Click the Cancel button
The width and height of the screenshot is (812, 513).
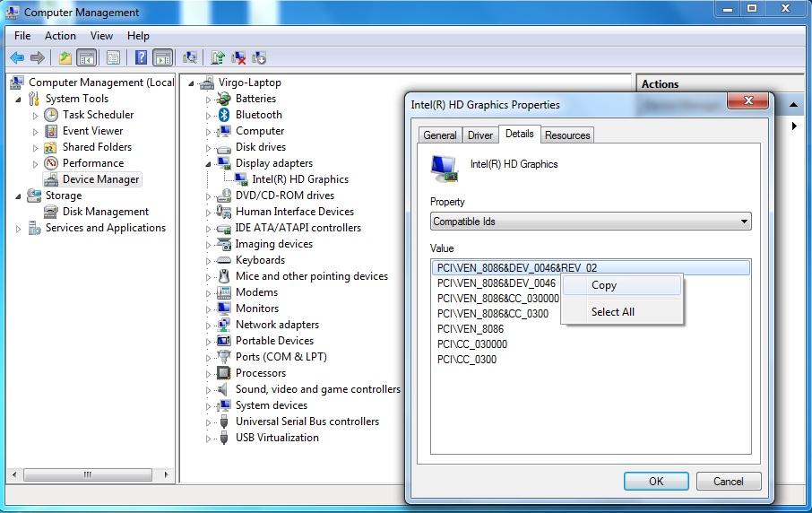(x=728, y=482)
